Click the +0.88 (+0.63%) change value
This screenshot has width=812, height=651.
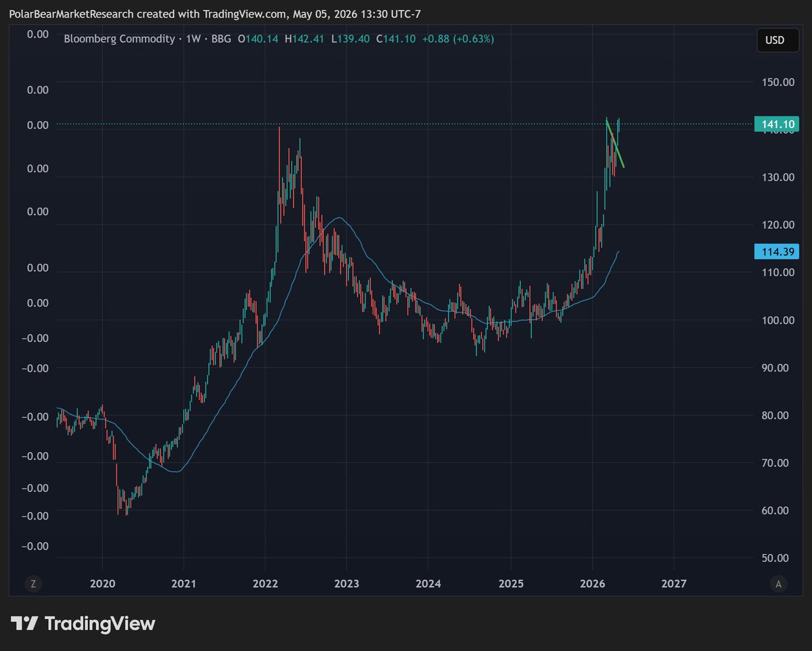458,39
